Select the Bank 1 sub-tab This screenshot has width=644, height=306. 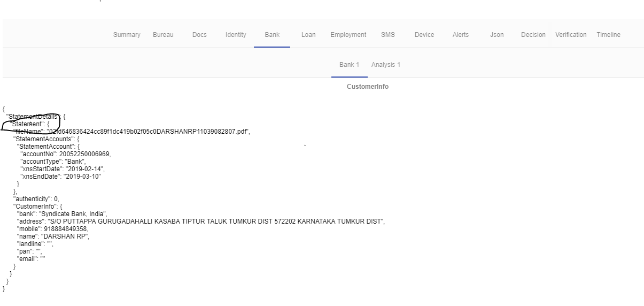350,65
